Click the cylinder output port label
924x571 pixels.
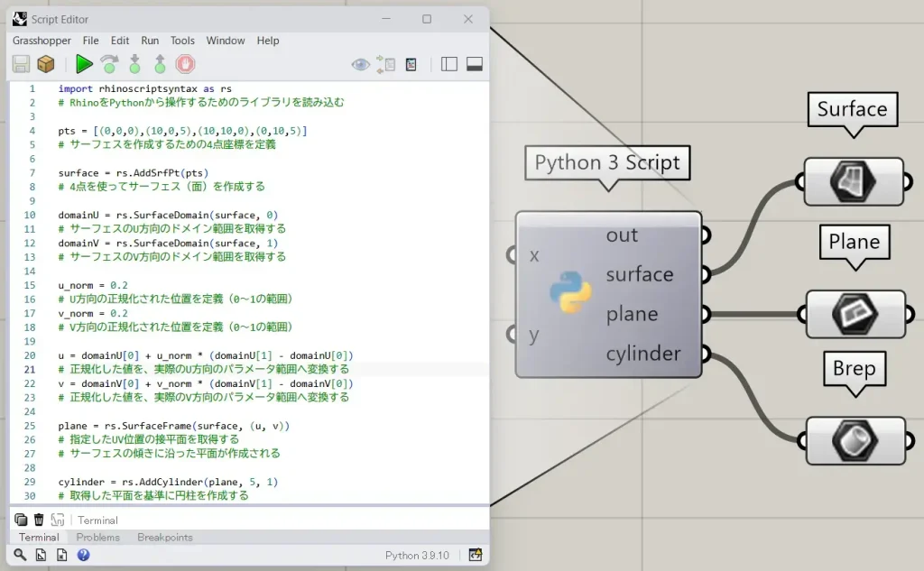point(642,354)
